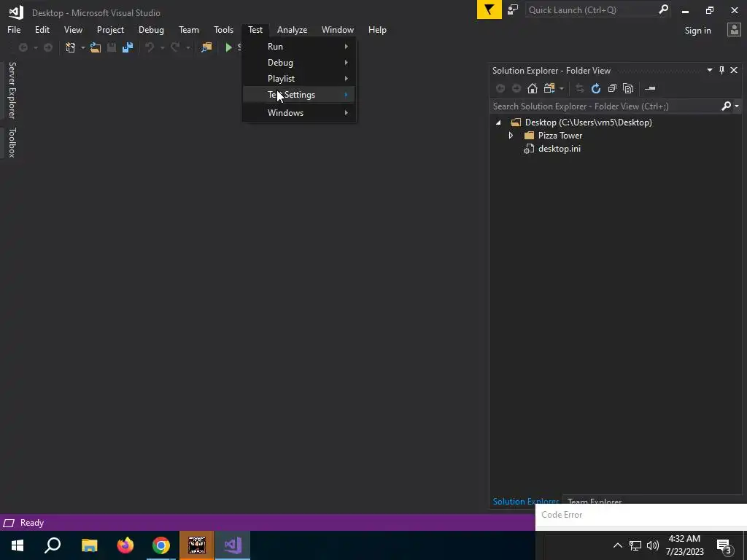Select the desktop.ini file

[560, 149]
